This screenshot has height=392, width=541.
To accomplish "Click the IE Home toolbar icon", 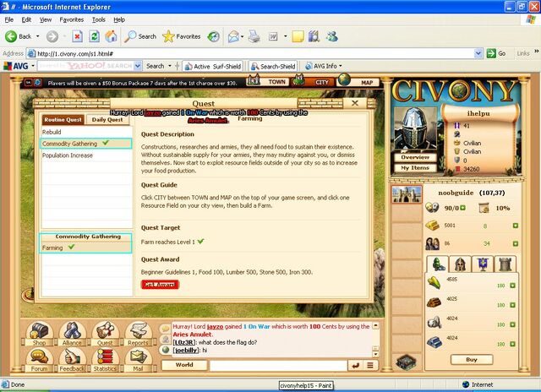I will click(111, 36).
